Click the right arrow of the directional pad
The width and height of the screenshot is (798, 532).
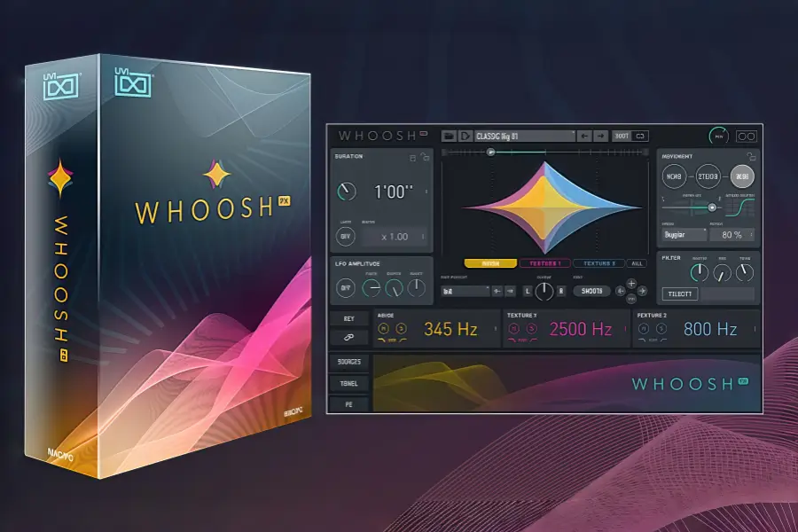[642, 291]
